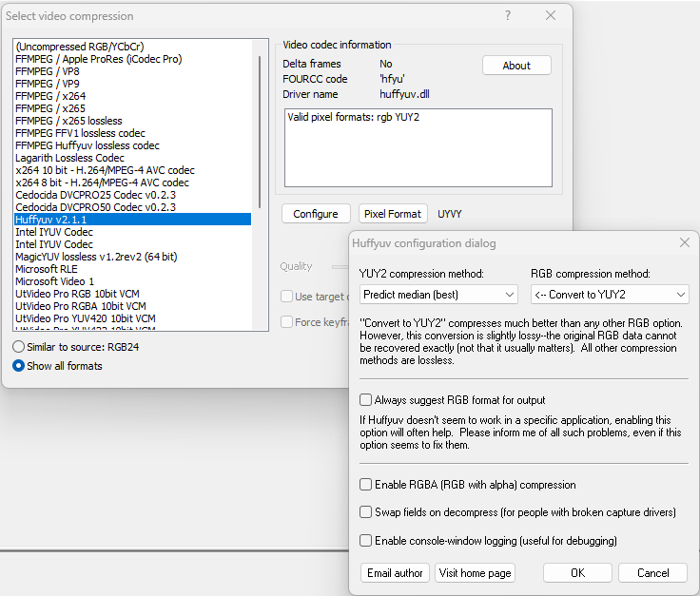
Task: Select Microsoft RLE codec
Action: (x=132, y=269)
